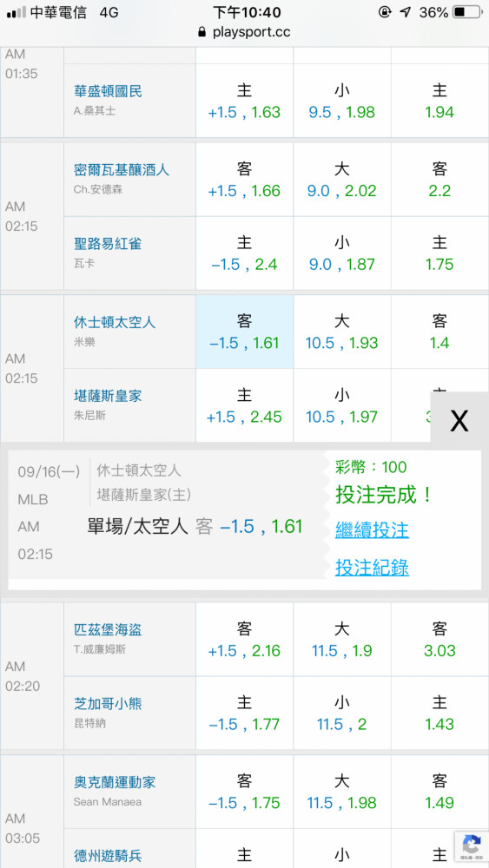Image resolution: width=489 pixels, height=868 pixels.
Task: Select 主 1.43 moneyline for 芝加哥小熊
Action: pyautogui.click(x=439, y=713)
